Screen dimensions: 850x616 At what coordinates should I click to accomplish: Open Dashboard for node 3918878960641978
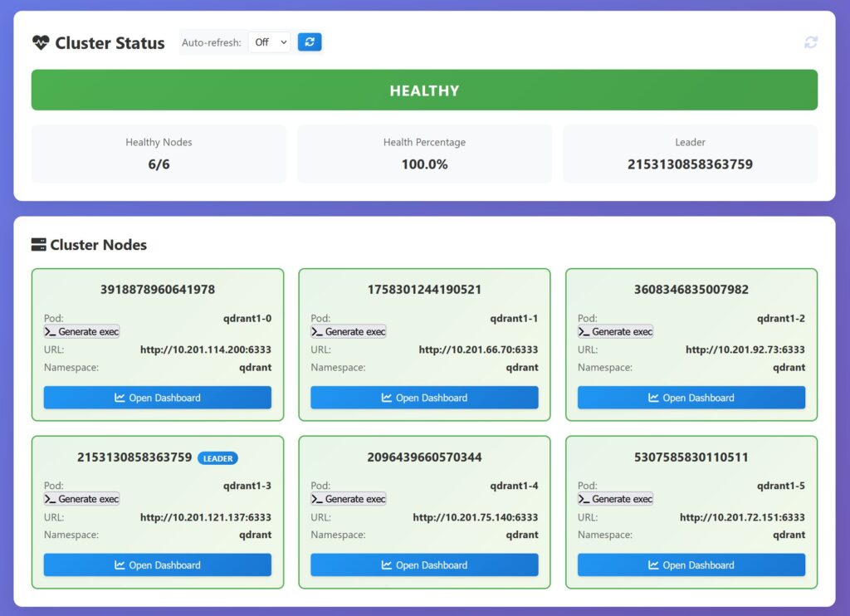point(158,398)
